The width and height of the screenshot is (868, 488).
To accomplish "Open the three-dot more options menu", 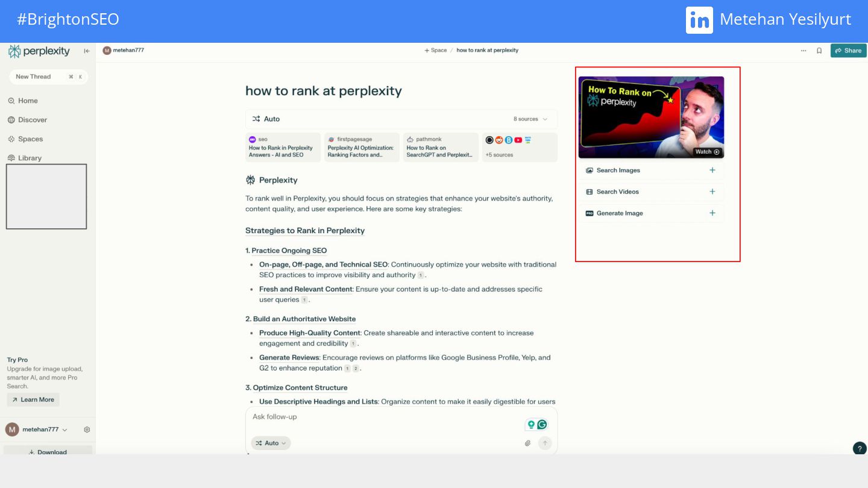I will pos(804,51).
